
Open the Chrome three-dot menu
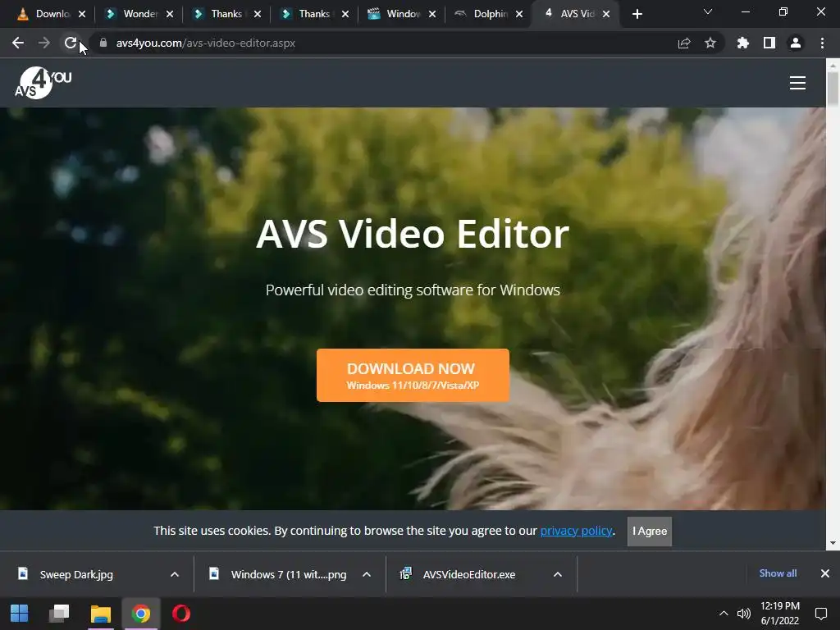tap(822, 43)
